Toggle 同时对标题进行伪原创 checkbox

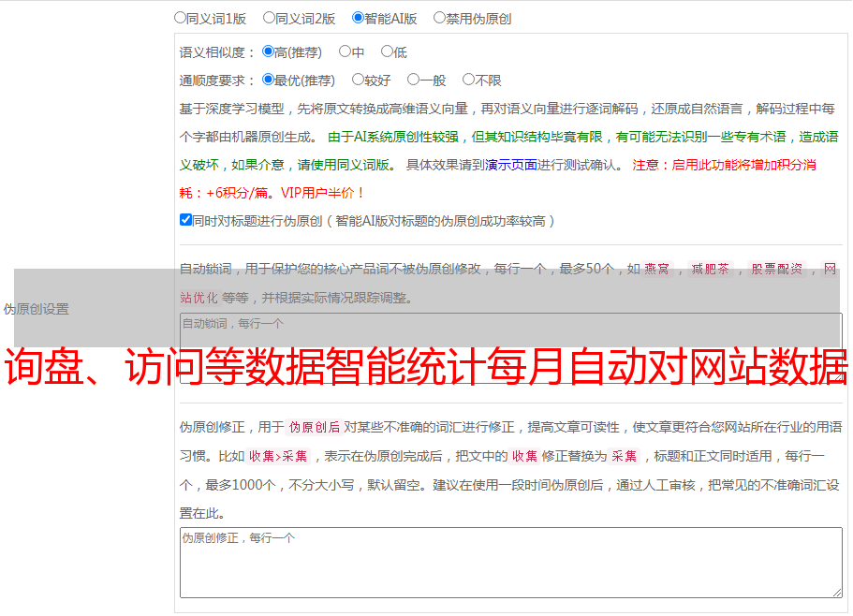[x=185, y=220]
